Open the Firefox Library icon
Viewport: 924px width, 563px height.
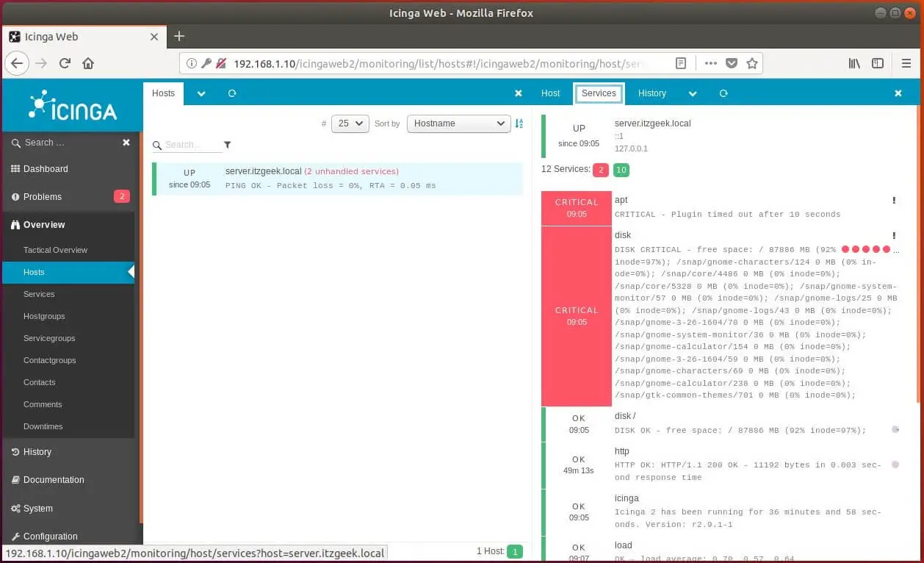(x=854, y=63)
